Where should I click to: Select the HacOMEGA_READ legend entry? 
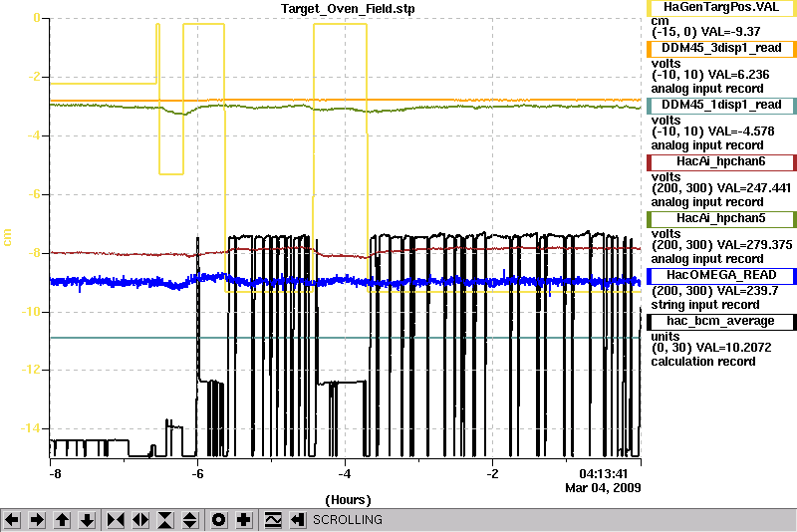coord(721,275)
